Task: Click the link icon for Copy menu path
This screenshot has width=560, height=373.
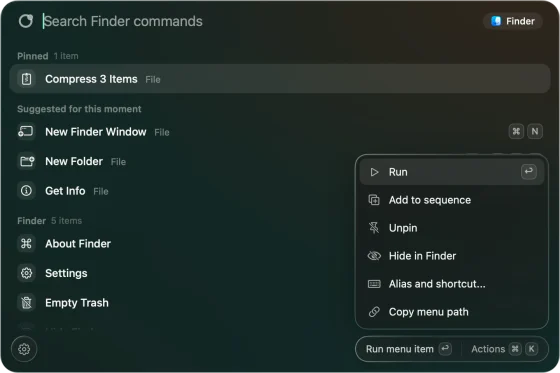Action: pos(374,312)
